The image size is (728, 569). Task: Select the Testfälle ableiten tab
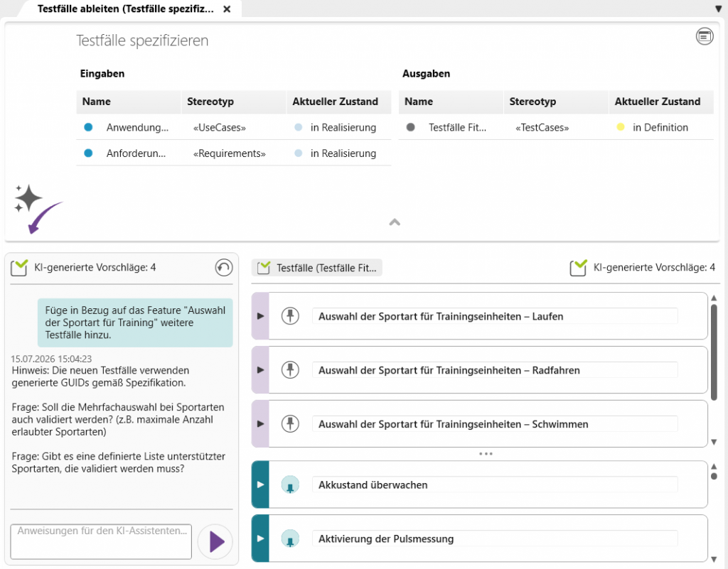click(126, 9)
